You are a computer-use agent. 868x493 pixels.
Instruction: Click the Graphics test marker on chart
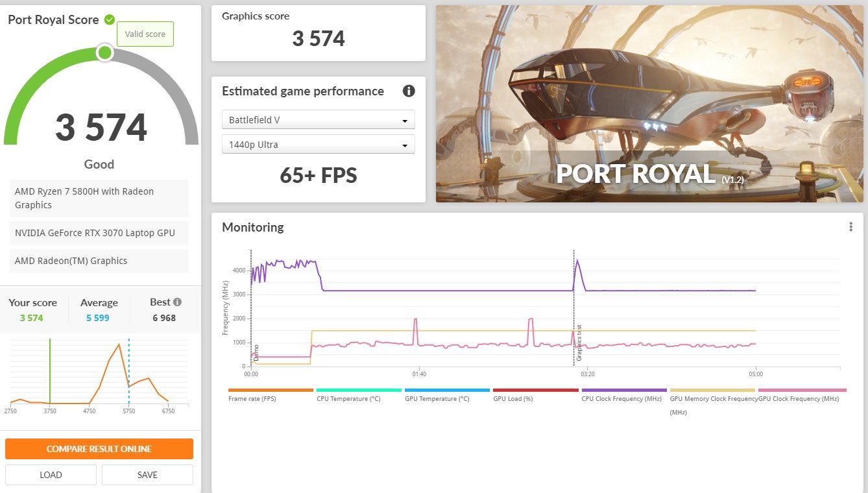[579, 343]
